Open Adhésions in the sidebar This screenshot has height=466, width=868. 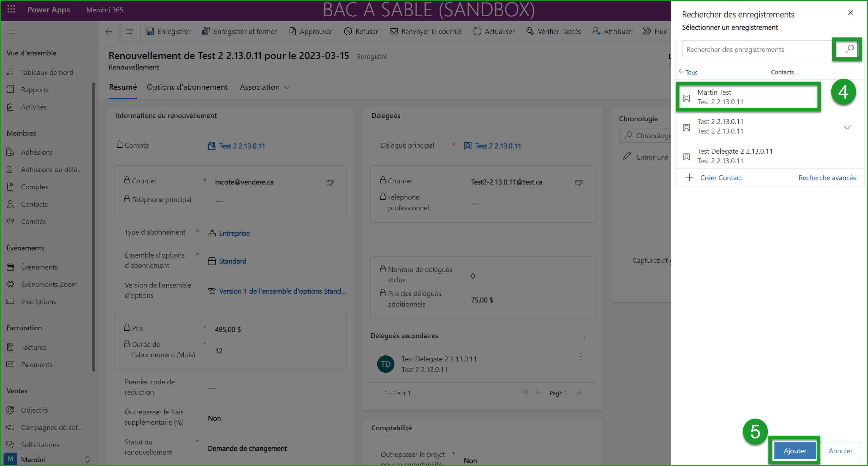pyautogui.click(x=37, y=152)
